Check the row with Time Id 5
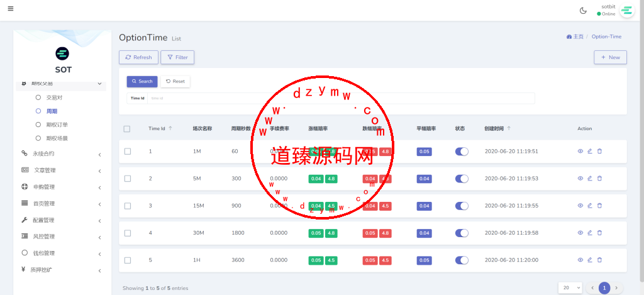Viewport: 644px width, 295px height. tap(127, 260)
